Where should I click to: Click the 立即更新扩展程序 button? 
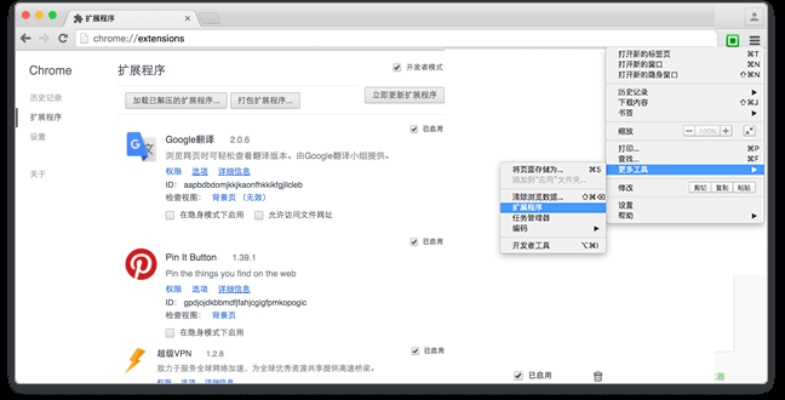(x=405, y=95)
